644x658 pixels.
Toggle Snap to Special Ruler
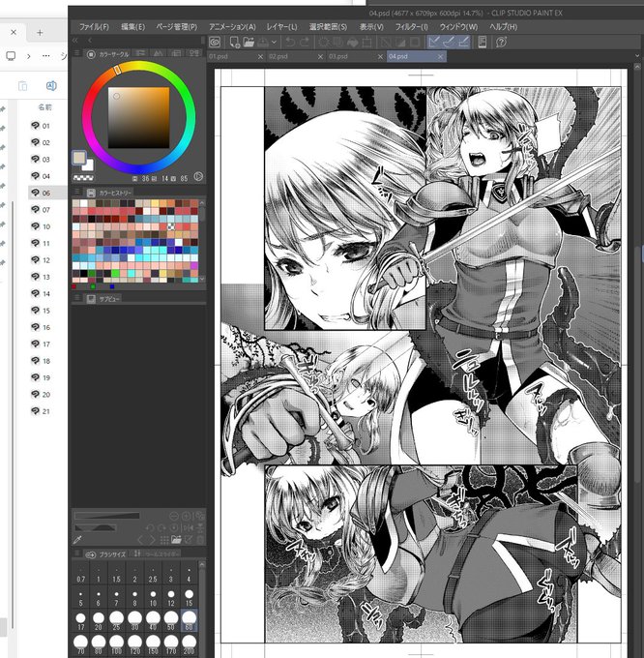click(x=449, y=42)
